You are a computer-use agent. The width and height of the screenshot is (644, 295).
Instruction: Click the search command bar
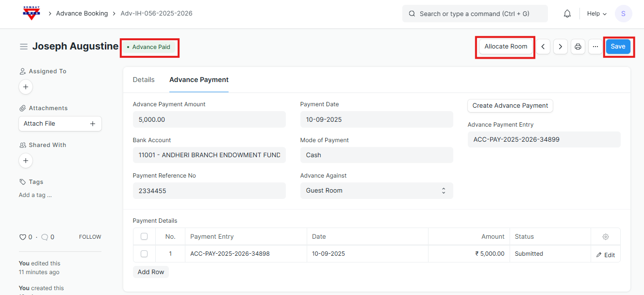tap(475, 14)
